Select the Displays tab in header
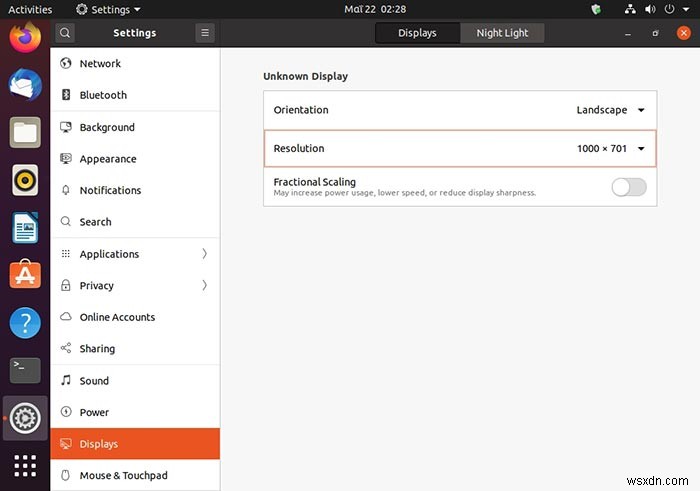700x491 pixels. tap(417, 33)
